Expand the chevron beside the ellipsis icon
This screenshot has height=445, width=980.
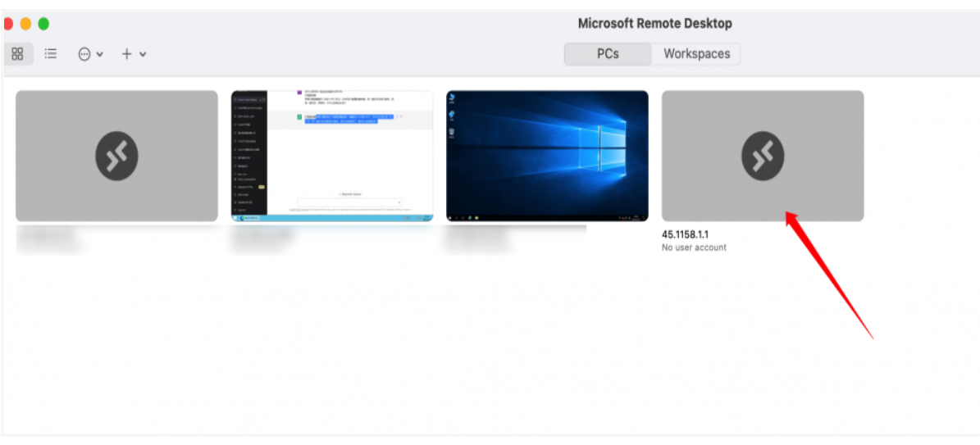point(100,55)
